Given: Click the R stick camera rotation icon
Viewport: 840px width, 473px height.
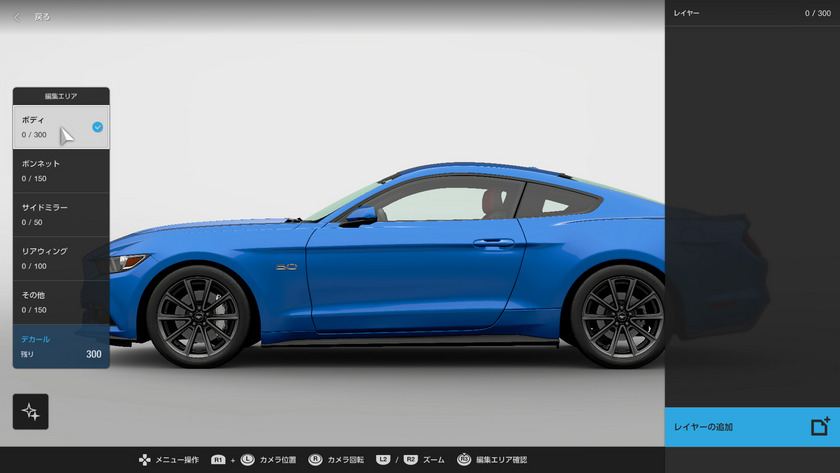Looking at the screenshot, I should coord(315,459).
